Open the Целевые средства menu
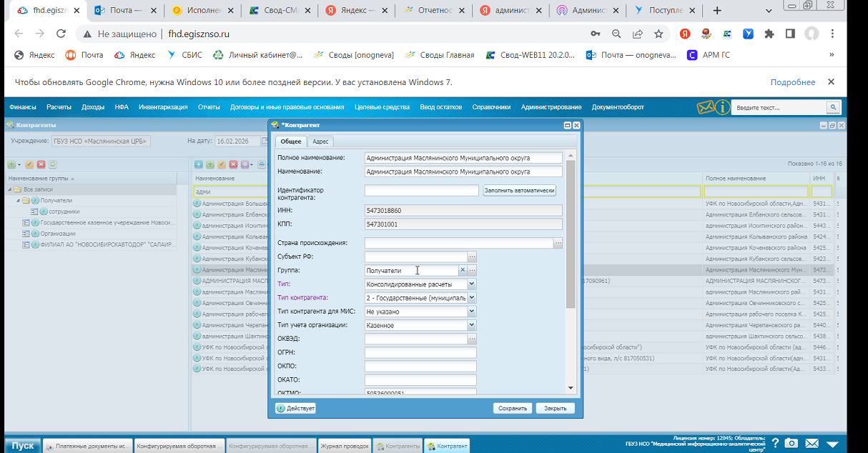 (x=382, y=107)
